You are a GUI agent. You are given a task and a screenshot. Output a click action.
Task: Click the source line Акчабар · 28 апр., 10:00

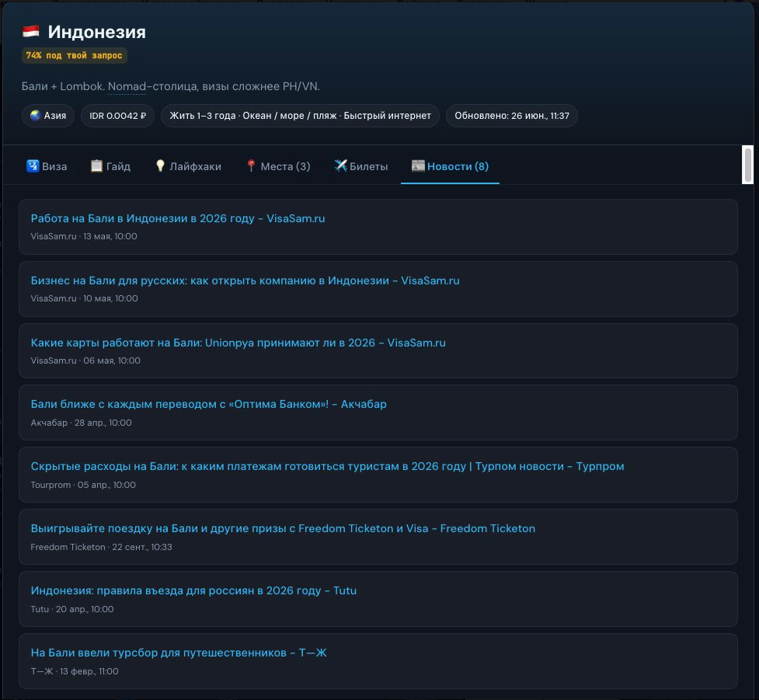[81, 423]
